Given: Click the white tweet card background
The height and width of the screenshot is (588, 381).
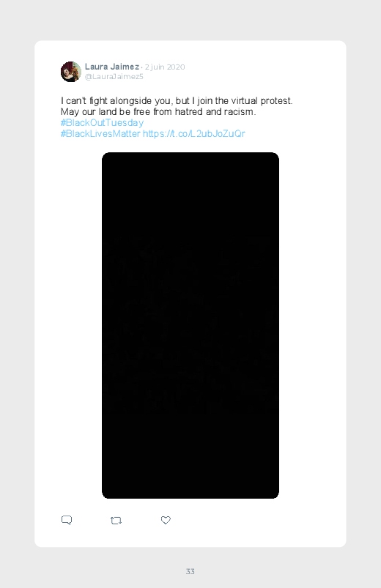Looking at the screenshot, I should [311, 300].
